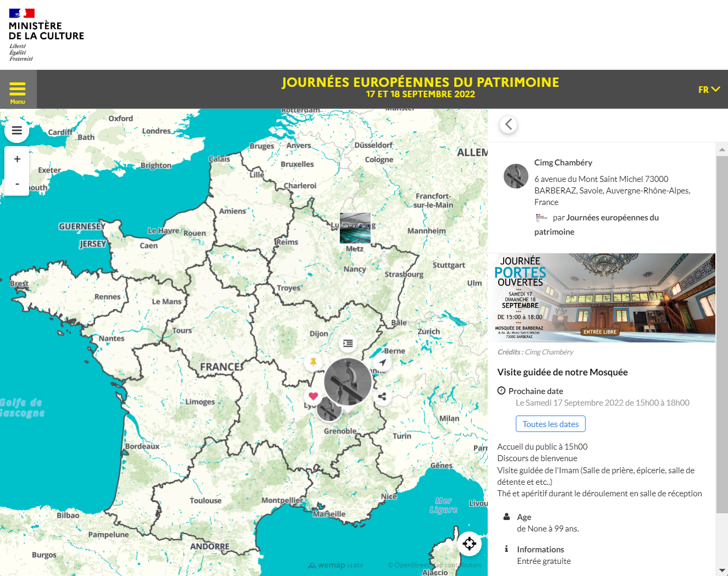Click the Cimg Chambéry title text
This screenshot has height=576, width=728.
coord(563,163)
